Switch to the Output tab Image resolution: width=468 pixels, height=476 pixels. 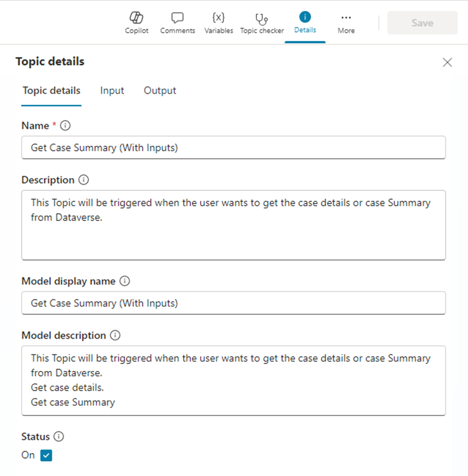(160, 91)
